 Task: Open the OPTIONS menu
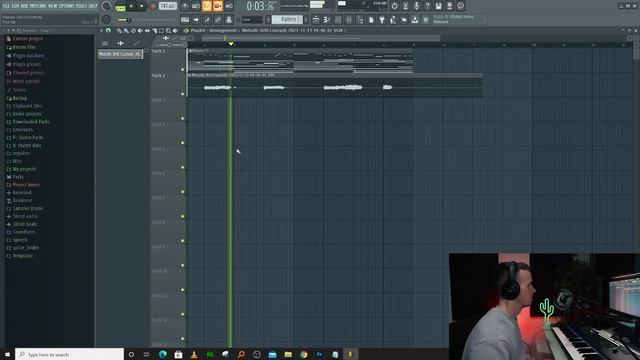pos(66,6)
